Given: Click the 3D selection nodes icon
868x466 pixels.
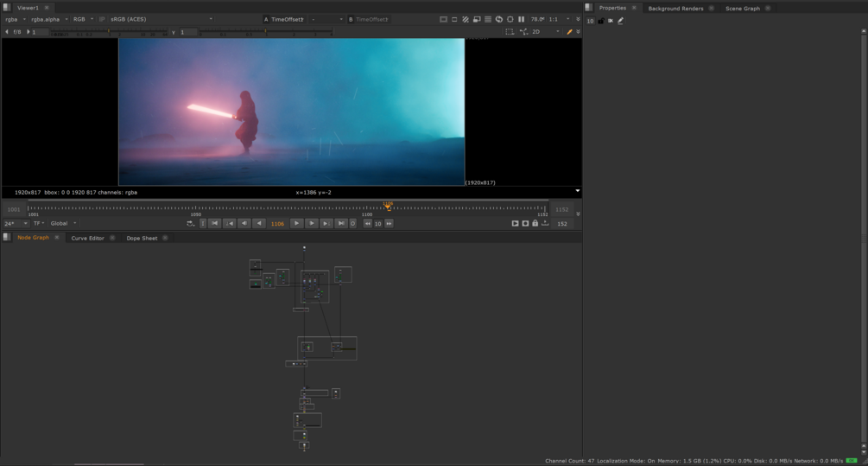Looking at the screenshot, I should click(x=523, y=32).
